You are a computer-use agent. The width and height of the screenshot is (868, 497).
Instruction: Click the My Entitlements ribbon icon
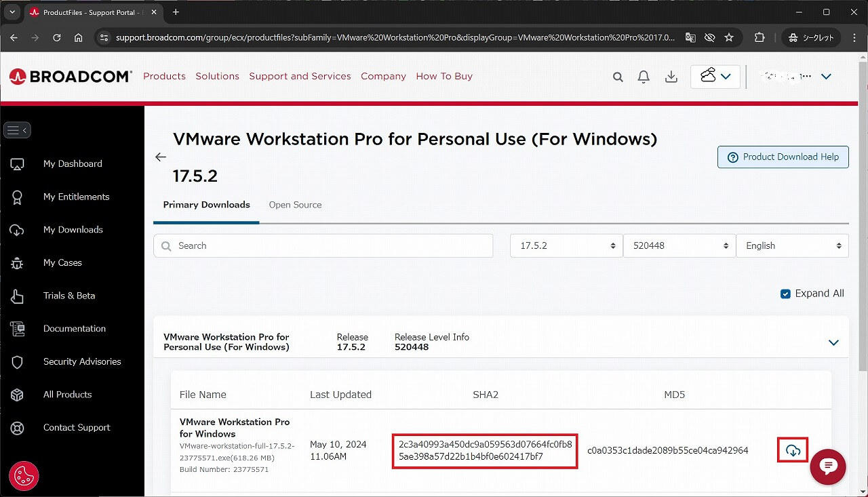point(18,197)
